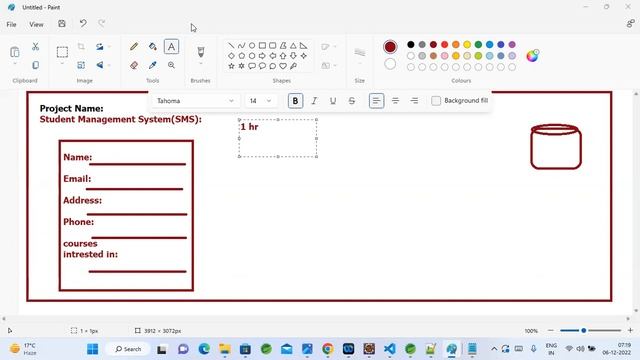The image size is (640, 360).
Task: Open the View menu
Action: point(36,24)
